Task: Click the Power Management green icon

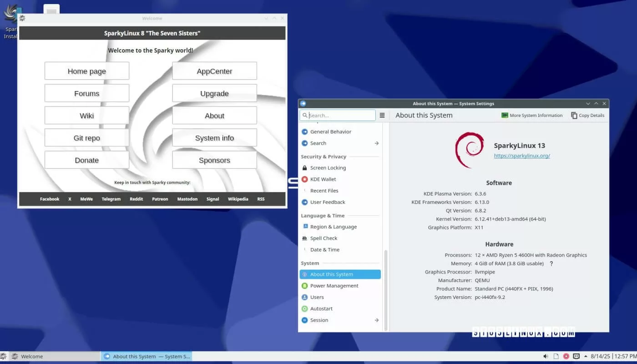Action: (x=304, y=286)
